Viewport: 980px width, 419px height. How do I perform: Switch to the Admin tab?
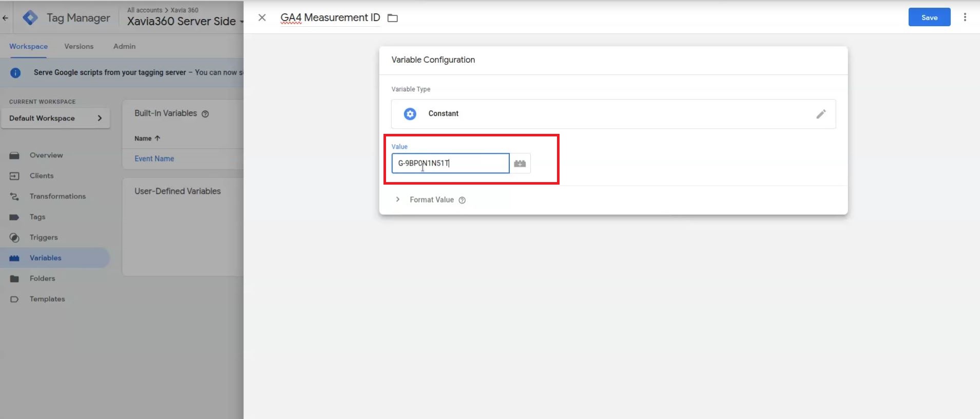(124, 46)
